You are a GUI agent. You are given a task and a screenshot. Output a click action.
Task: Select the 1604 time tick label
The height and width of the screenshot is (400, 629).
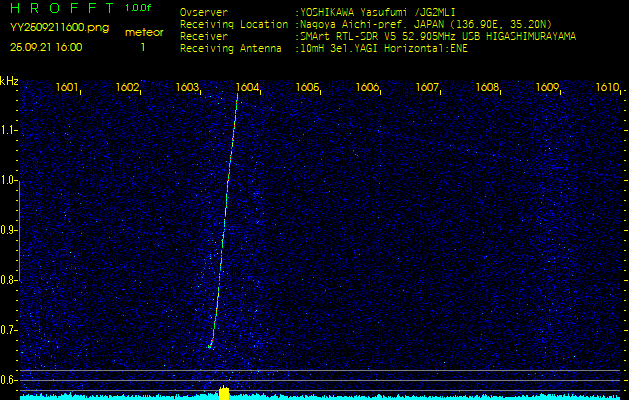click(247, 88)
